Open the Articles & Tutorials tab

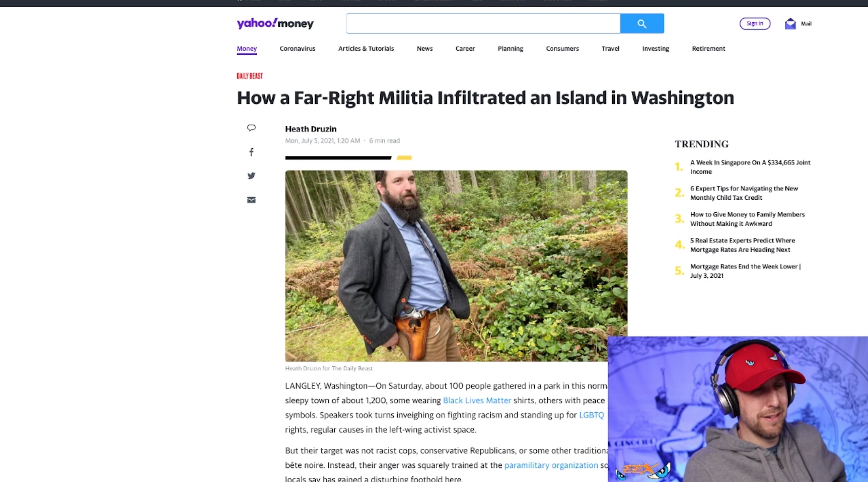[366, 48]
